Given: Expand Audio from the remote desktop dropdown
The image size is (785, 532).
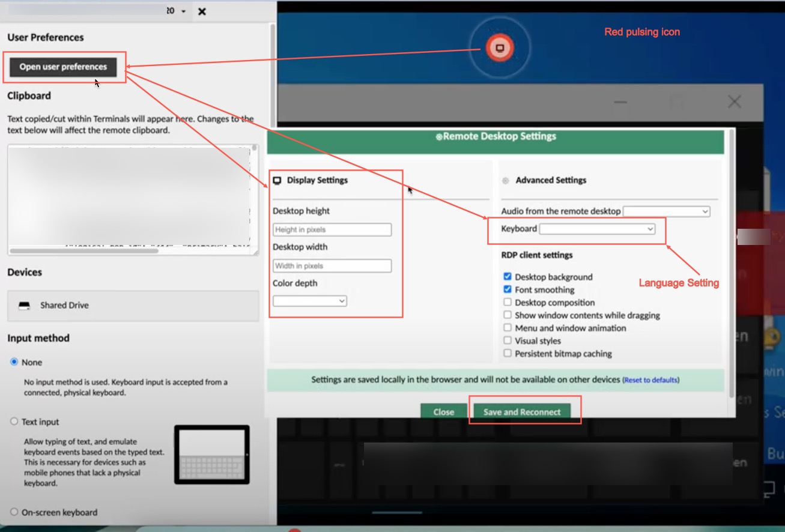Looking at the screenshot, I should pos(666,211).
